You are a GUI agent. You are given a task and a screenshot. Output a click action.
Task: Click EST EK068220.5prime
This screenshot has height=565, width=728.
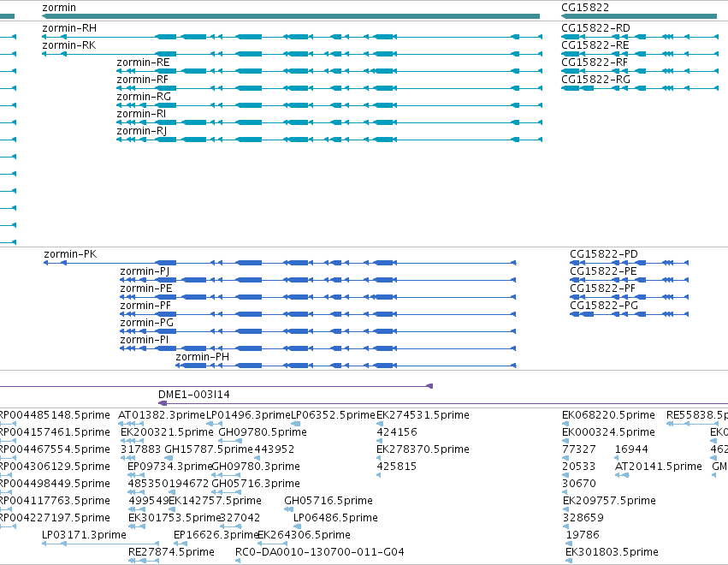(x=609, y=415)
